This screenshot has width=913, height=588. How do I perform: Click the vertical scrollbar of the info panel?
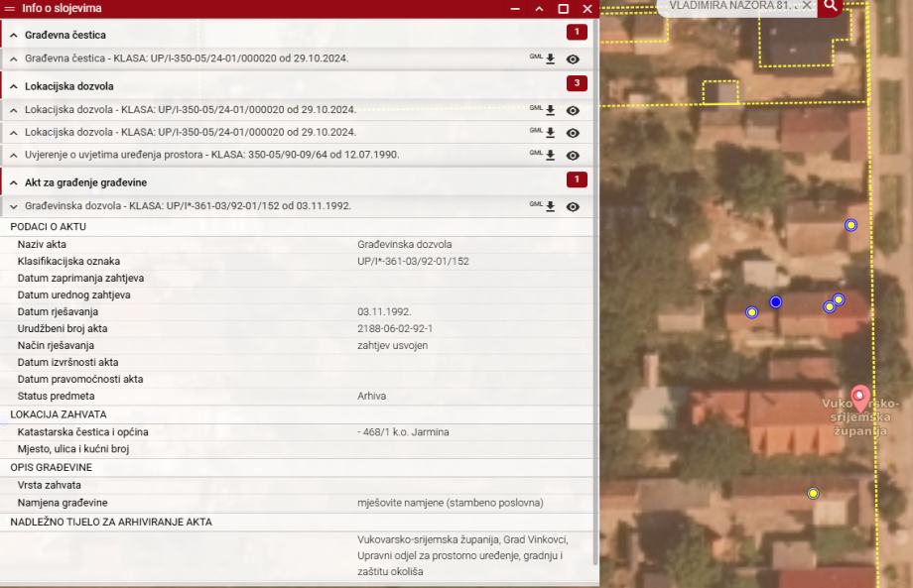(595, 291)
